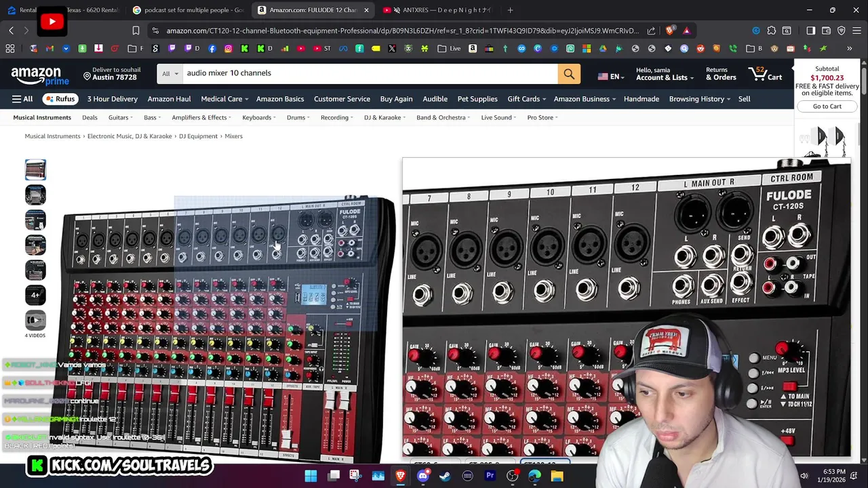Open the hamburger All menu
Image resolution: width=868 pixels, height=488 pixels.
coord(22,99)
